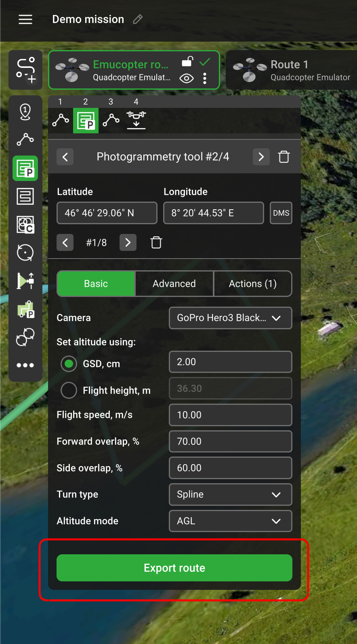Click the Export route button
This screenshot has height=644, width=357.
[x=174, y=568]
